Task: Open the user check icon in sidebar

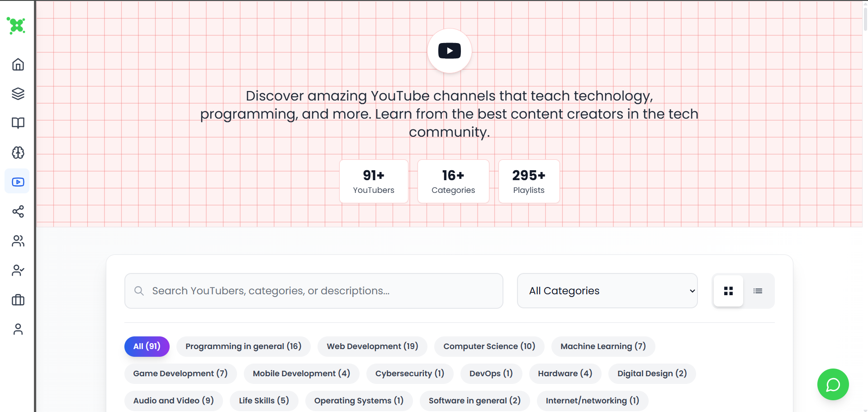Action: pyautogui.click(x=18, y=270)
